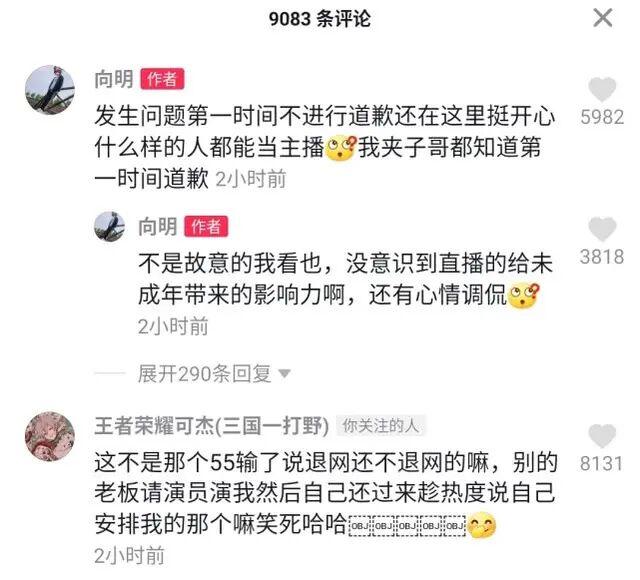Viewport: 640px width, 580px height.
Task: Tap the username 向明 on the top comment
Action: coord(114,79)
